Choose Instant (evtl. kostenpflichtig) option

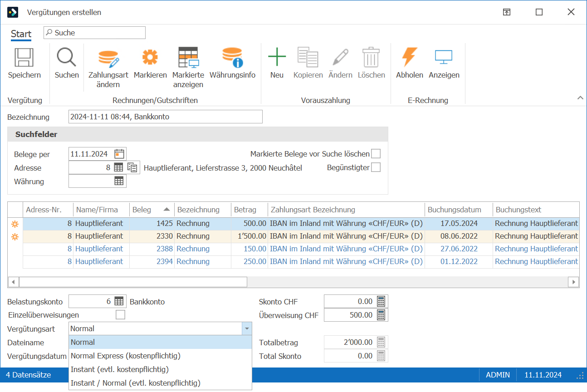(160, 369)
